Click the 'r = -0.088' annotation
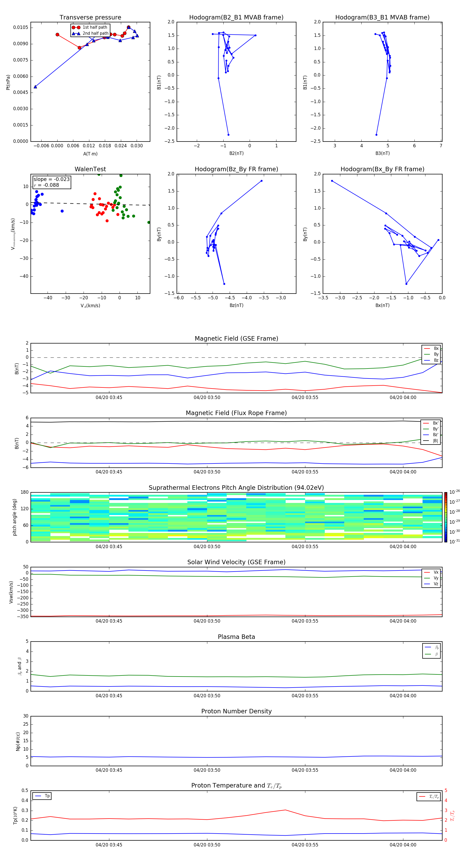 pyautogui.click(x=47, y=185)
